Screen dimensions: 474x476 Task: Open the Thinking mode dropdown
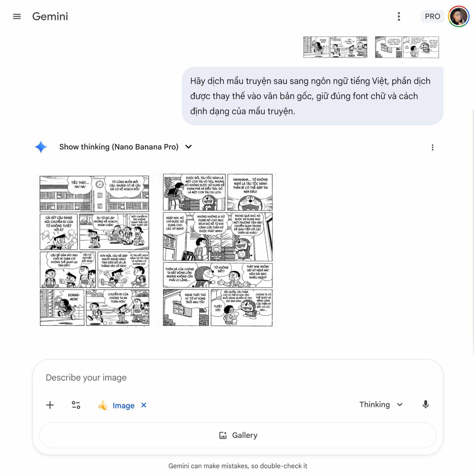381,405
